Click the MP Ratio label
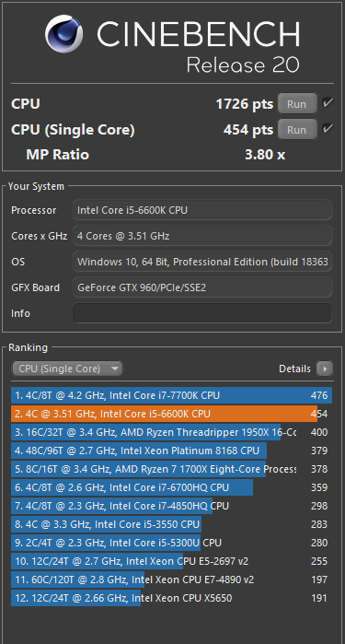This screenshot has width=345, height=644. pyautogui.click(x=57, y=155)
